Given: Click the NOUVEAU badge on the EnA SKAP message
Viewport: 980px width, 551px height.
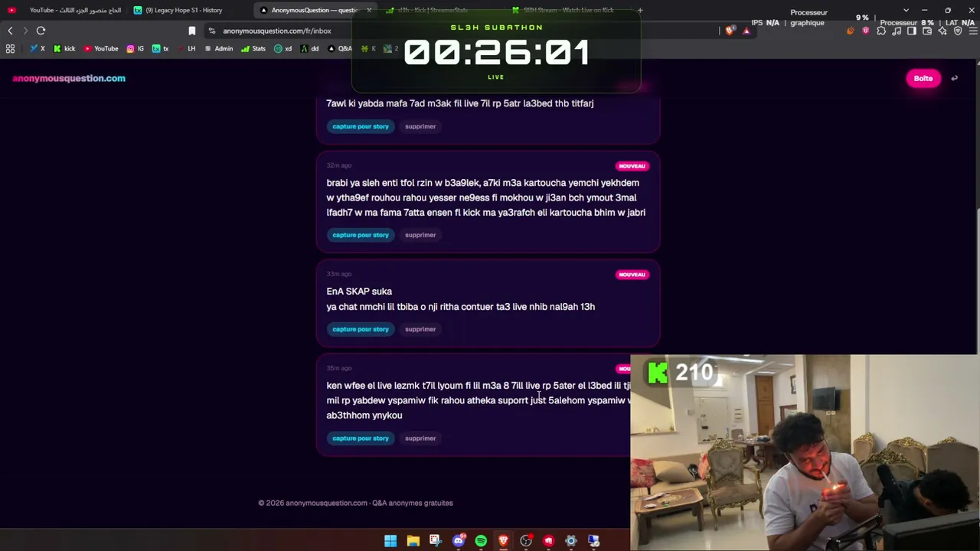Looking at the screenshot, I should (632, 275).
